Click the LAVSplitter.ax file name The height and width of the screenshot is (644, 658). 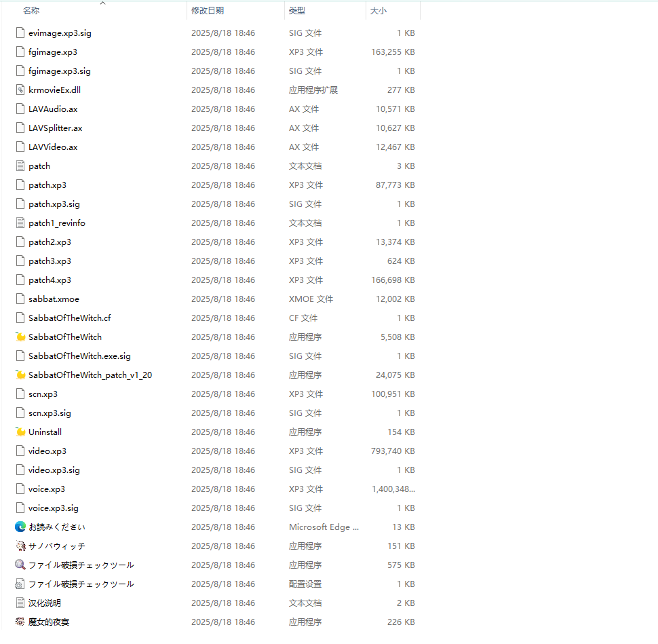tap(55, 128)
